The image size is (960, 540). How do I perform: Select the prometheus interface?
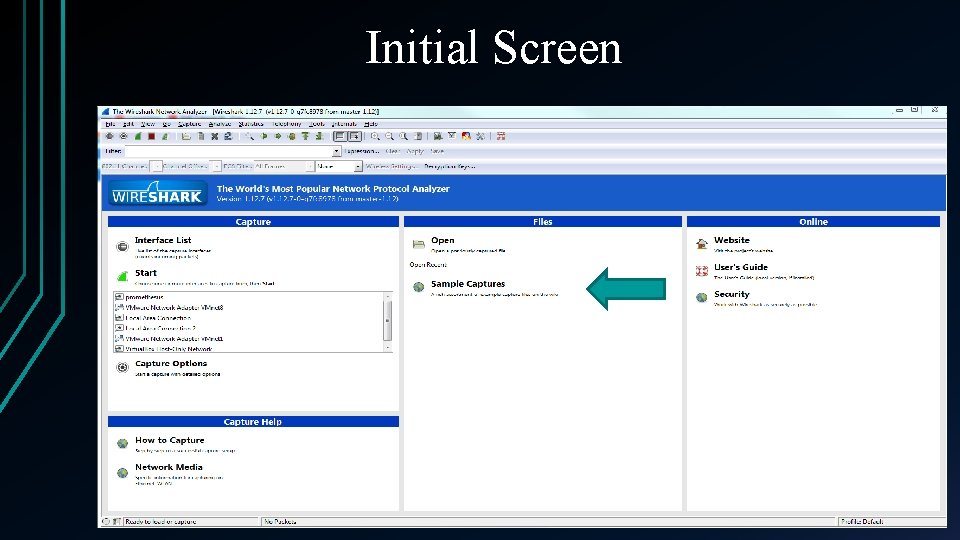point(144,297)
